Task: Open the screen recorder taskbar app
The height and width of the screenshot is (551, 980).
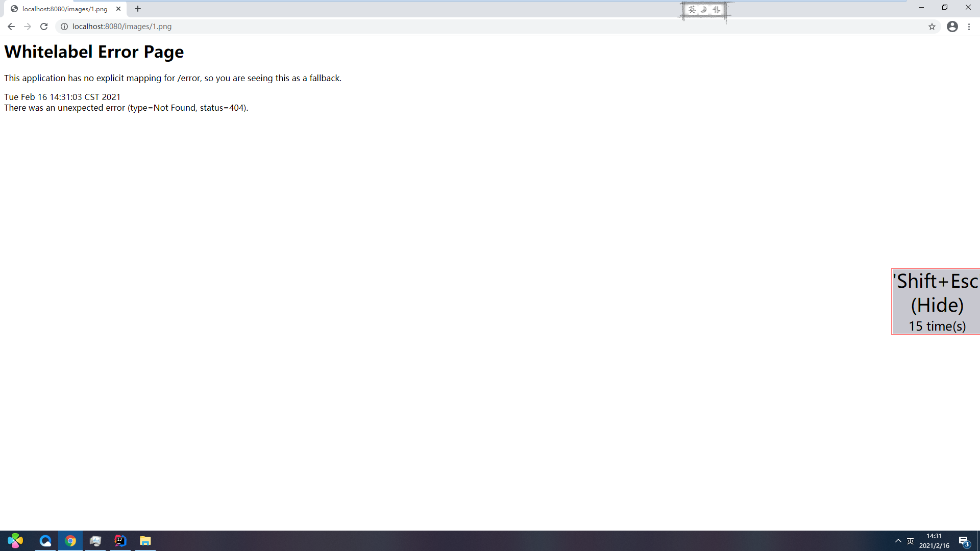Action: 95,541
